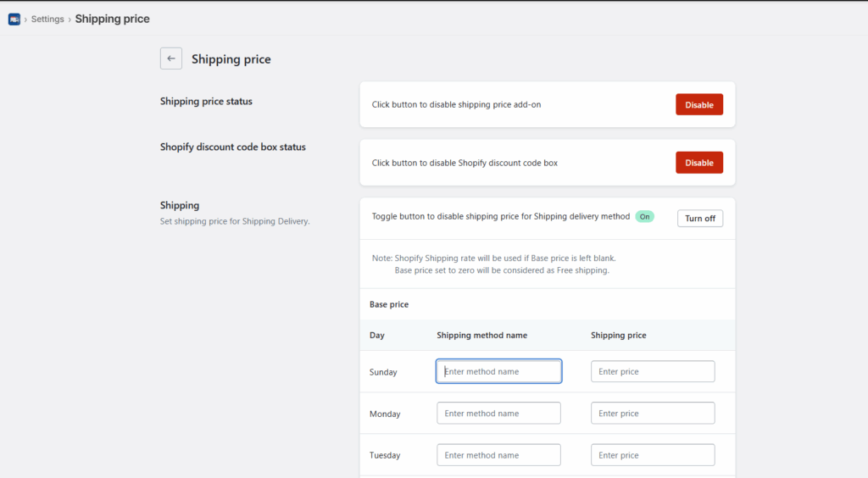
Task: Click the green On status badge
Action: [x=645, y=217]
